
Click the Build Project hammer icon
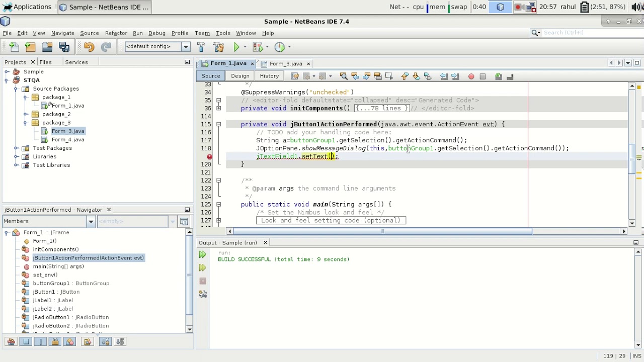click(201, 47)
